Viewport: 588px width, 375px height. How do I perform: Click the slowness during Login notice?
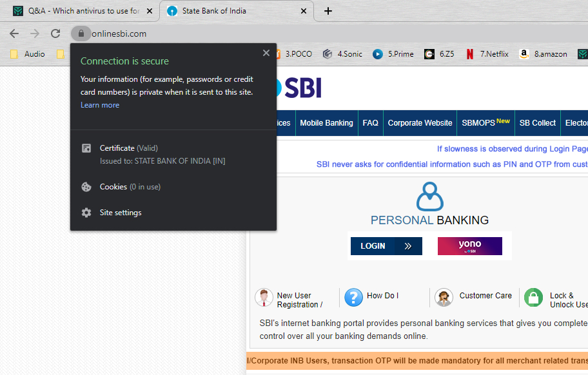(x=513, y=149)
